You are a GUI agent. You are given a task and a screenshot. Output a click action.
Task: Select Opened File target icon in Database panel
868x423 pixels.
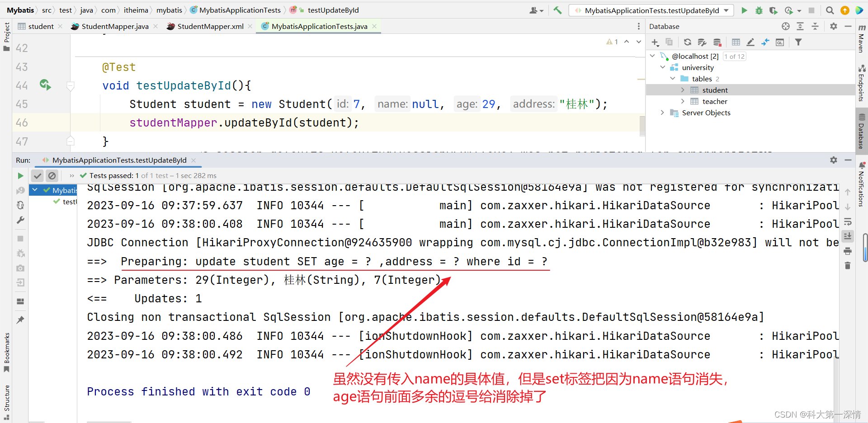[786, 26]
